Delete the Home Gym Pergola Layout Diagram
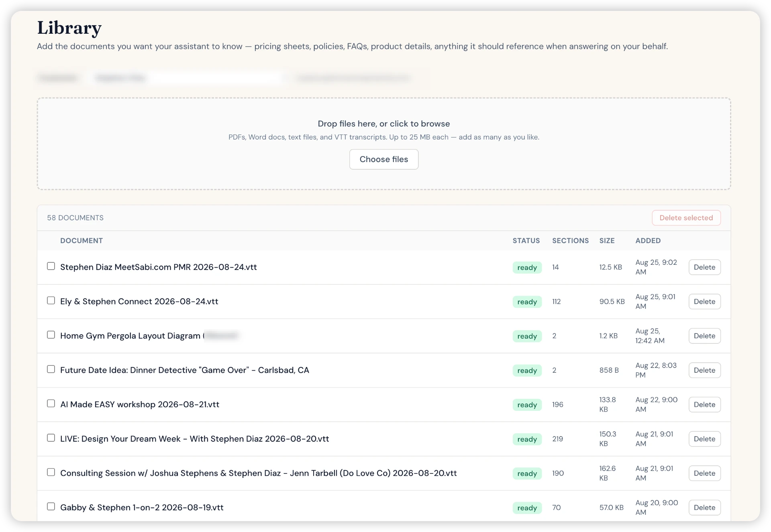The height and width of the screenshot is (532, 771). (704, 336)
